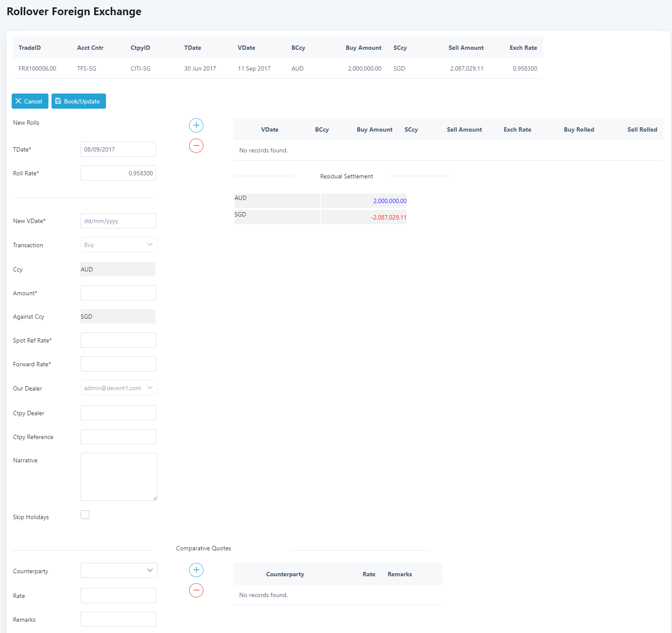Click the Cancel button
The height and width of the screenshot is (633, 672).
pos(30,101)
